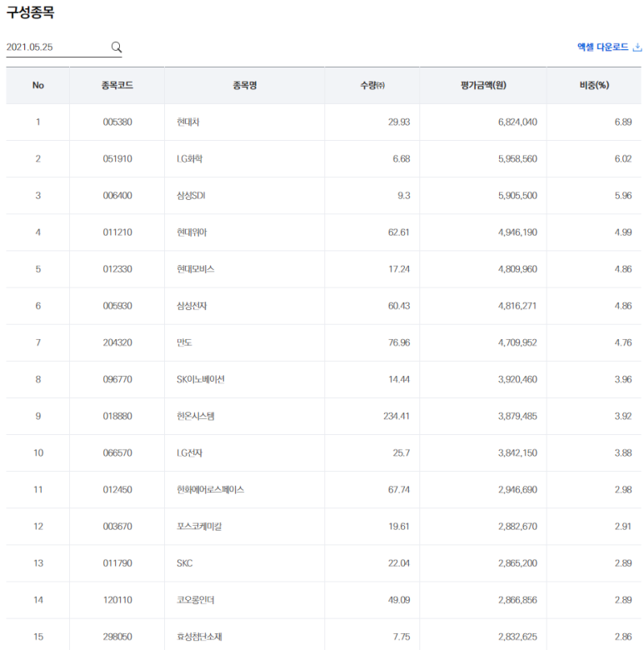Viewport: 644px width, 650px height.
Task: Click the valuation amount 3,842,150
Action: click(x=517, y=453)
